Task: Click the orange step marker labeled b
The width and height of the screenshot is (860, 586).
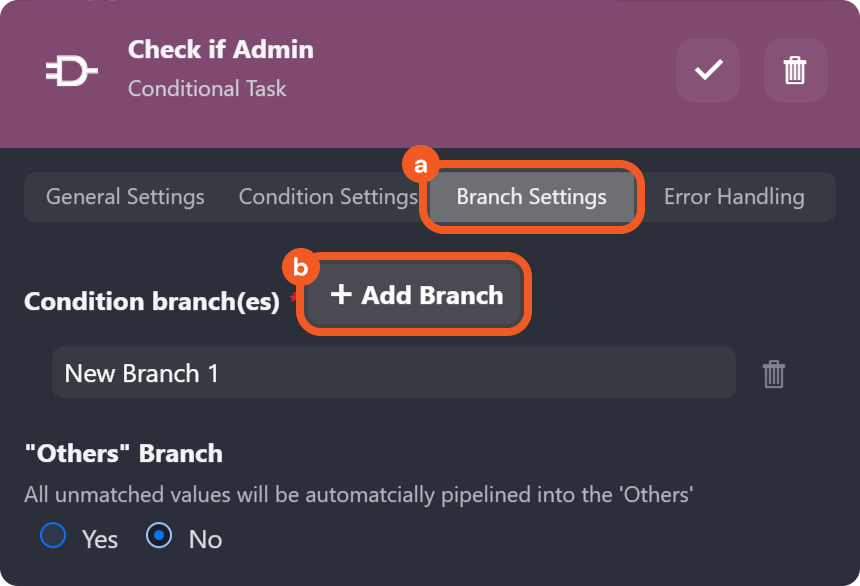Action: click(301, 268)
